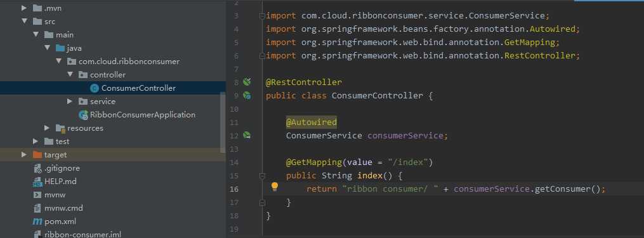This screenshot has height=238, width=644.
Task: Click the main folder icon
Action: (49, 34)
